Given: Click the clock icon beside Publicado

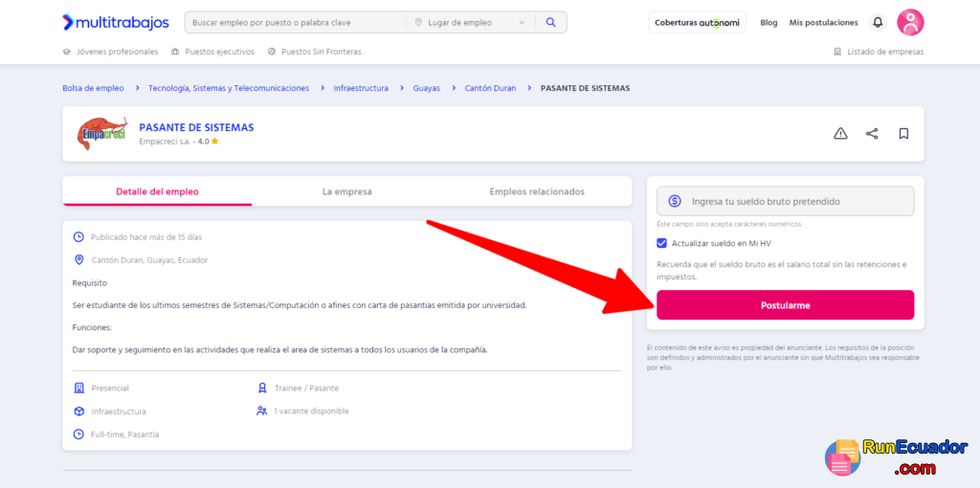Looking at the screenshot, I should (x=78, y=237).
